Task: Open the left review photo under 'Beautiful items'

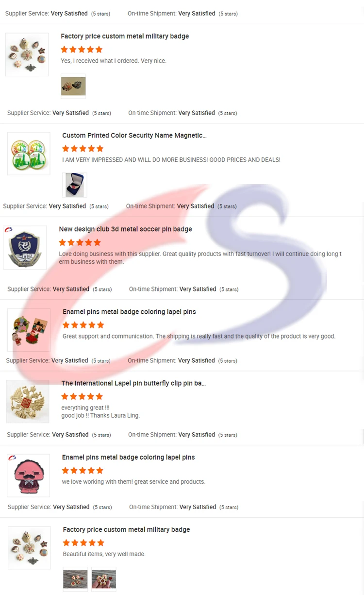Action: (75, 579)
